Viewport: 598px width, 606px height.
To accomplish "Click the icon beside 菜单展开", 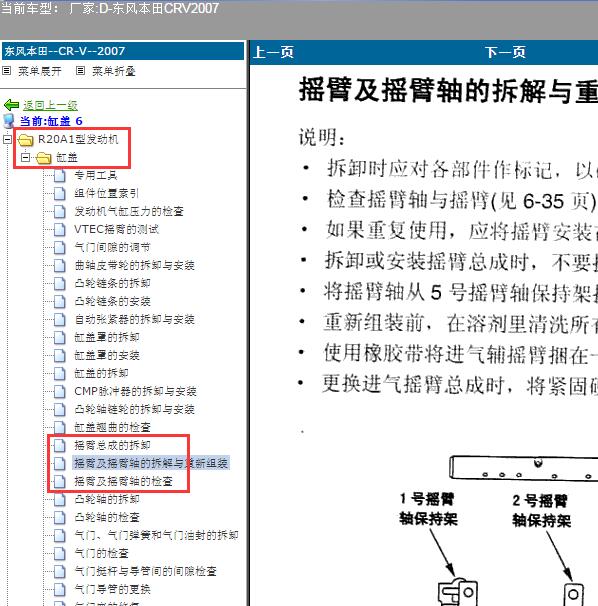I will (x=7, y=71).
